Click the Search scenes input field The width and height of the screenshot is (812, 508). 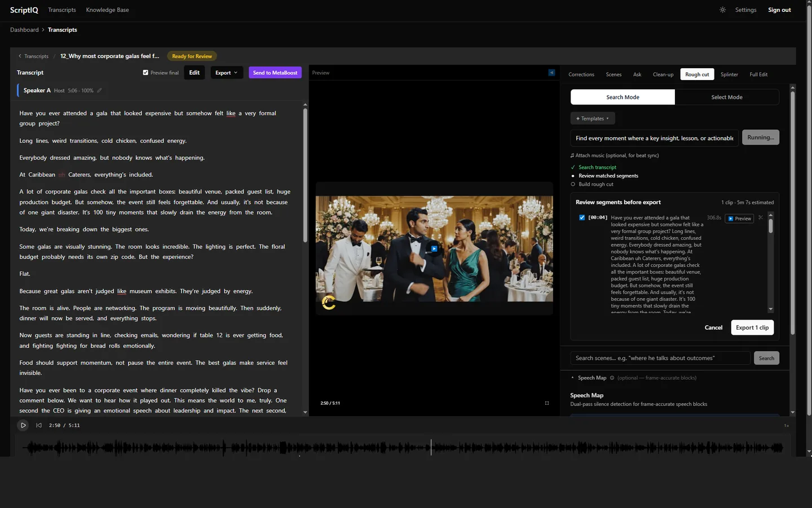660,358
